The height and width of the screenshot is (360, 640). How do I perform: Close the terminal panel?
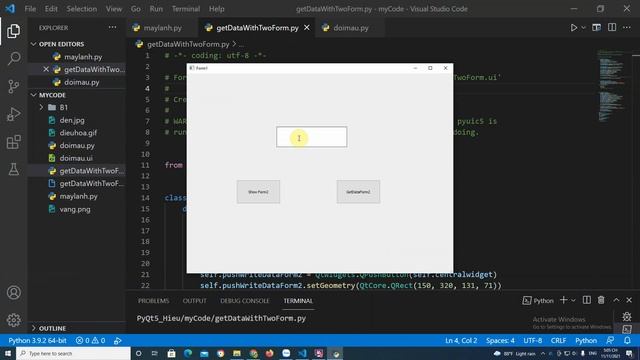(x=629, y=300)
